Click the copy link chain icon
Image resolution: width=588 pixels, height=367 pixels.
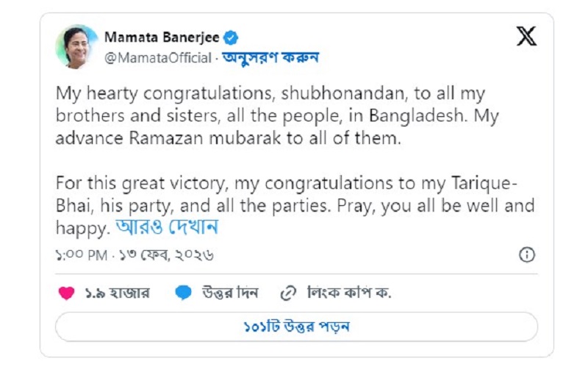point(289,293)
